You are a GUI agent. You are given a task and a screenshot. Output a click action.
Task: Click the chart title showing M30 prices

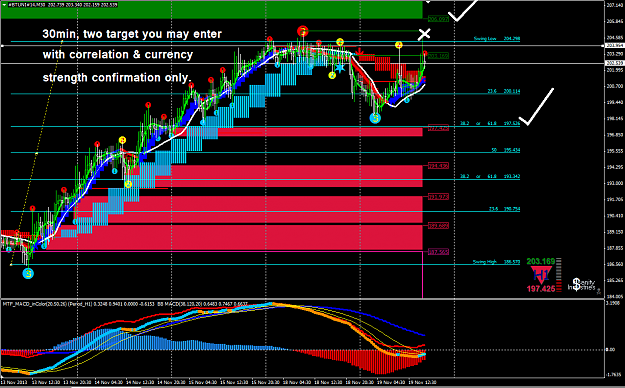(x=63, y=5)
